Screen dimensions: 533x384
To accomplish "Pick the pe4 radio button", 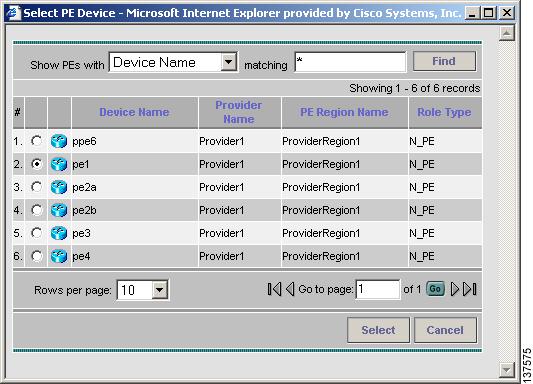I will pyautogui.click(x=36, y=256).
